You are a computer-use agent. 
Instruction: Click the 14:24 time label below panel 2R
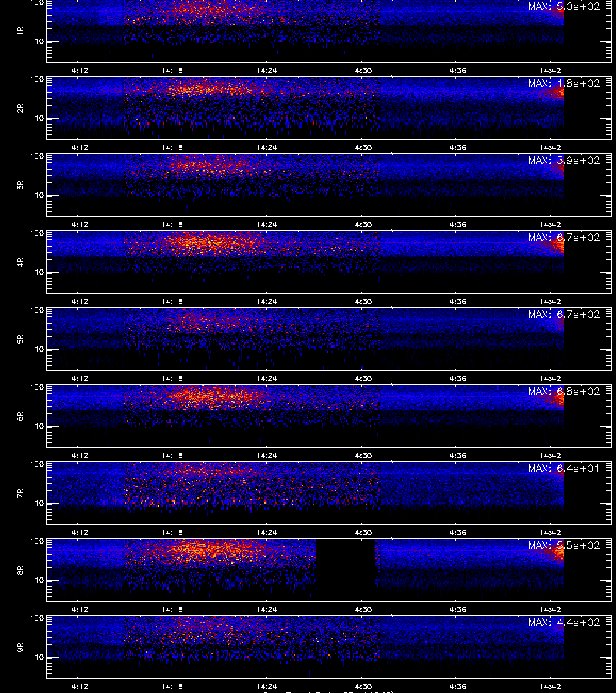[266, 147]
